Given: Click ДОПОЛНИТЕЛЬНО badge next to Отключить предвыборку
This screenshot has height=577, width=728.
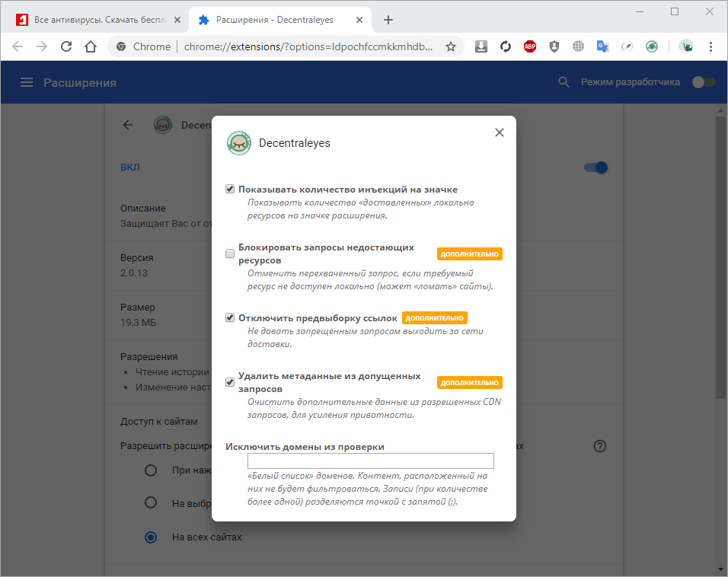Looking at the screenshot, I should (435, 318).
